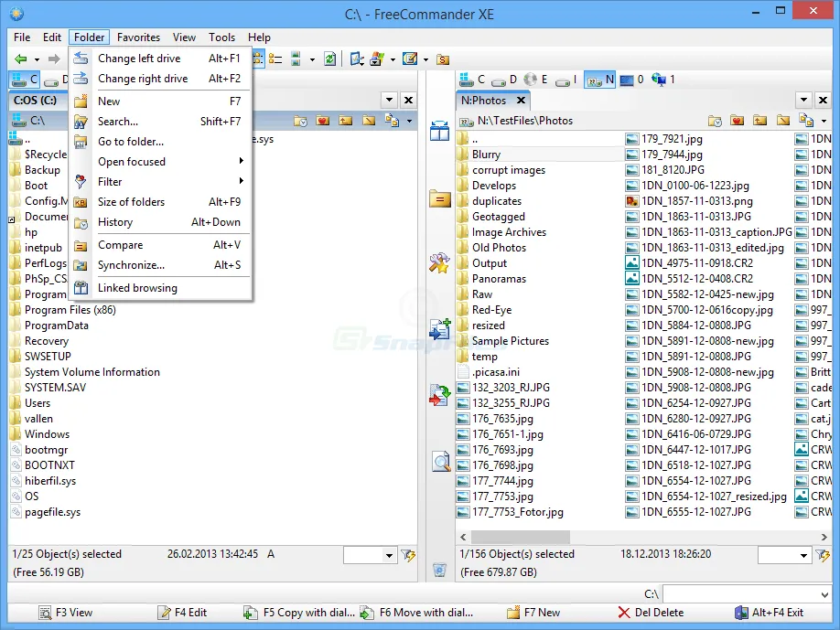
Task: Open left panel tab list dropdown
Action: [x=390, y=100]
